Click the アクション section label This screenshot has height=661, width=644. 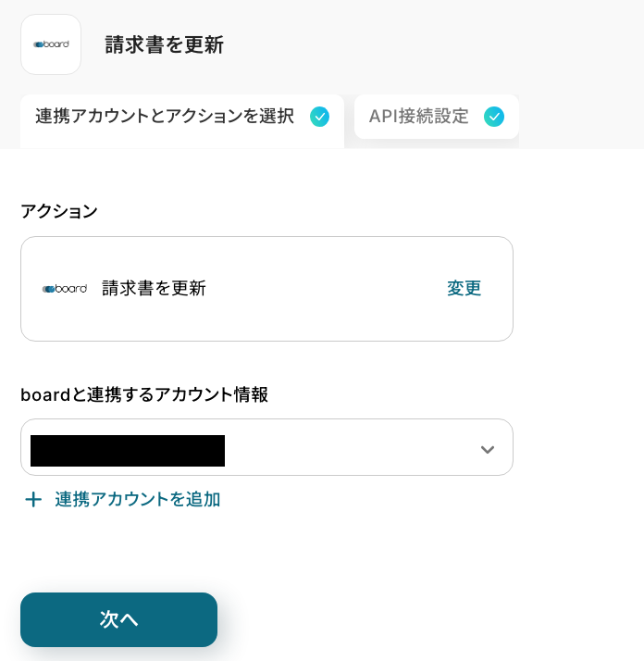[x=58, y=211]
